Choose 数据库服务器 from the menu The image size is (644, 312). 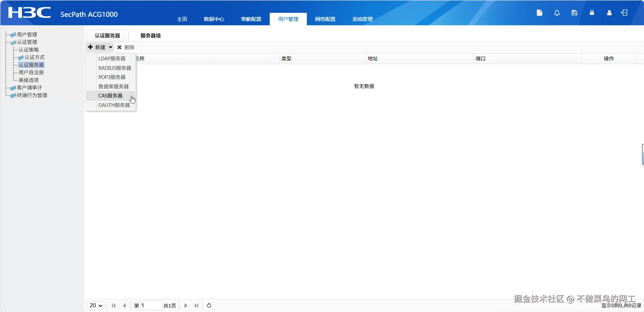(x=111, y=86)
